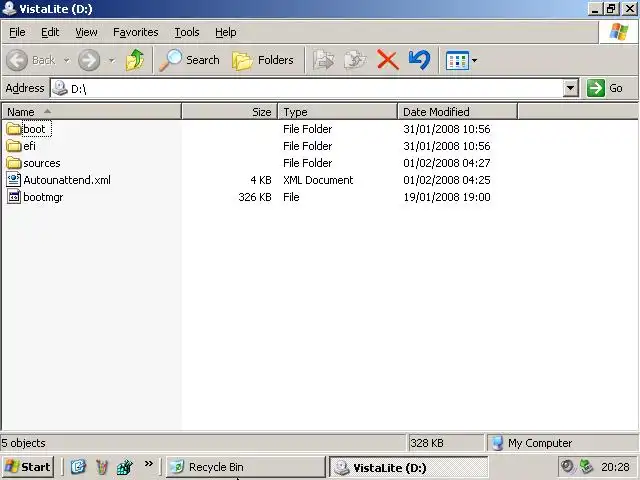Select the sources folder icon
Image resolution: width=640 pixels, height=480 pixels.
click(x=14, y=163)
